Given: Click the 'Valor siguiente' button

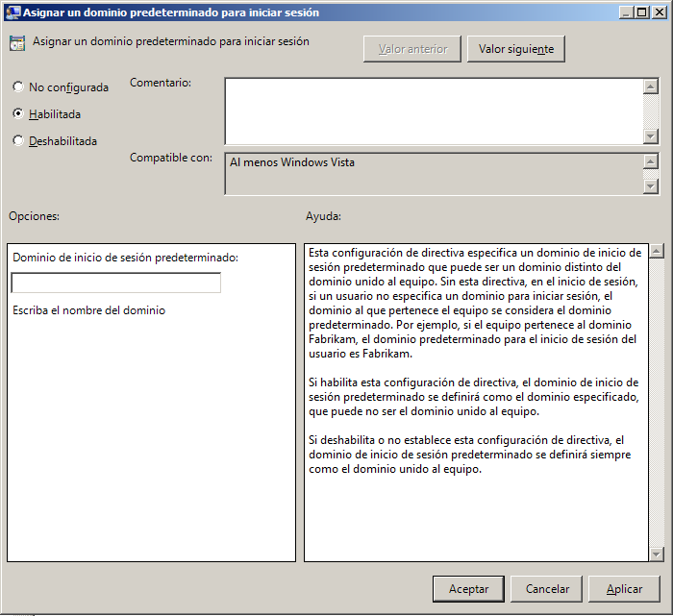Looking at the screenshot, I should coord(515,49).
